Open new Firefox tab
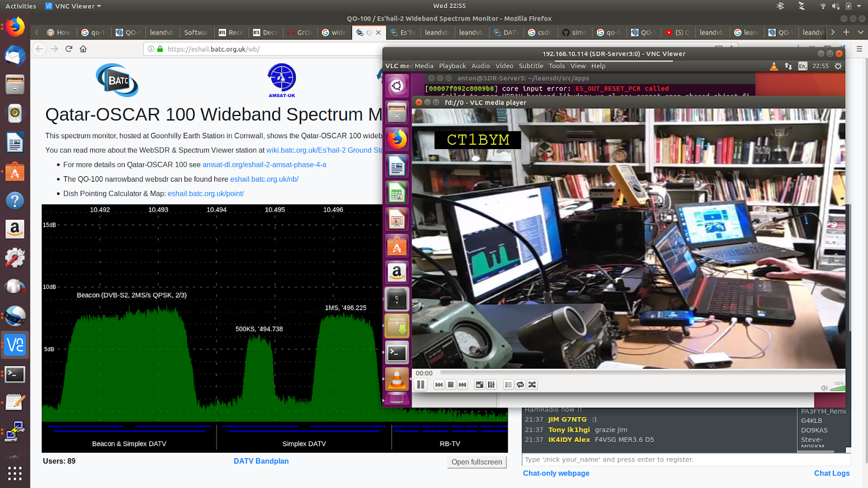868x488 pixels. point(846,33)
